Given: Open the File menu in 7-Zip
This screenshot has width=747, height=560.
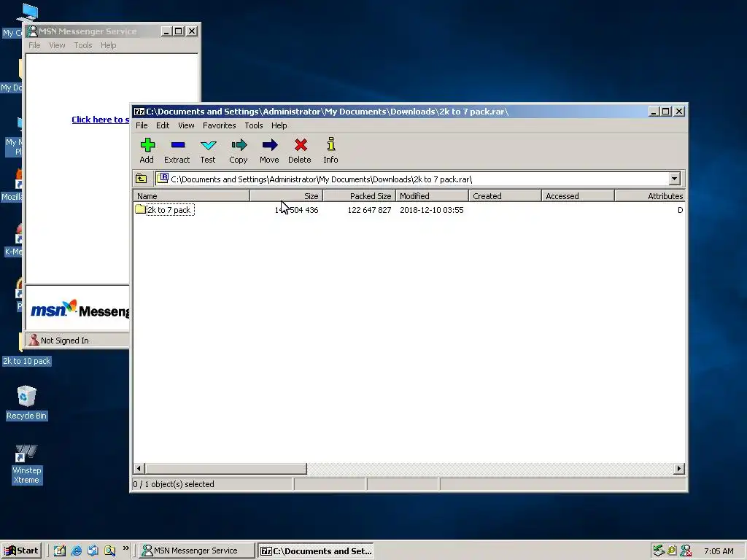Looking at the screenshot, I should 142,125.
